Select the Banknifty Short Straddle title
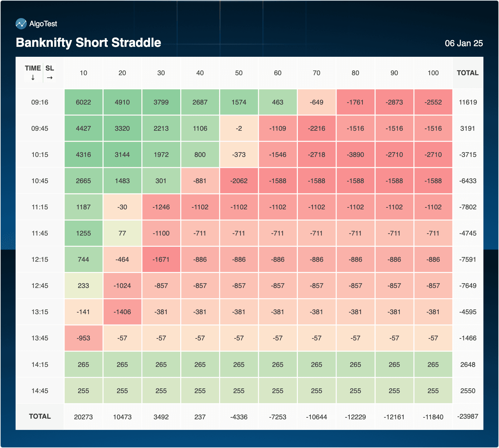This screenshot has height=448, width=499. [89, 43]
